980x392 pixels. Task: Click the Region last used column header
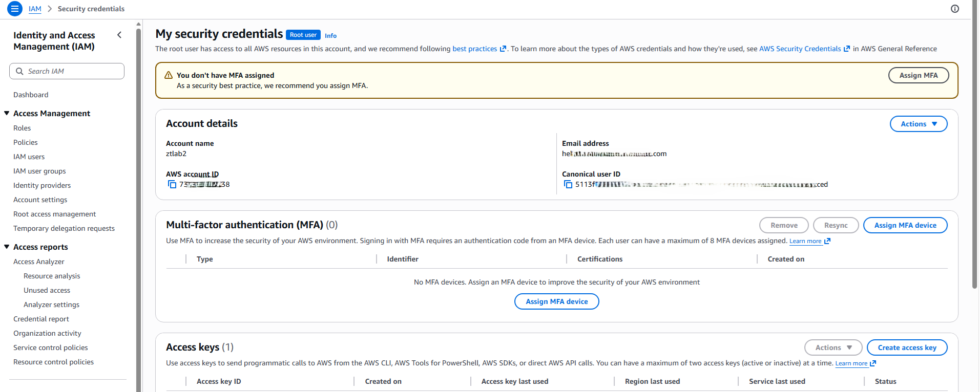point(653,381)
